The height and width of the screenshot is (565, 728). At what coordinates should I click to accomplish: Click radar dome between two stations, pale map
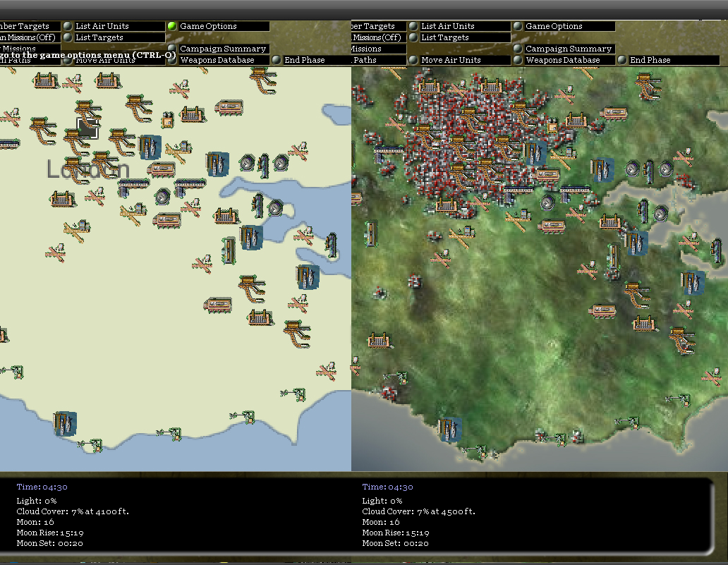(162, 197)
